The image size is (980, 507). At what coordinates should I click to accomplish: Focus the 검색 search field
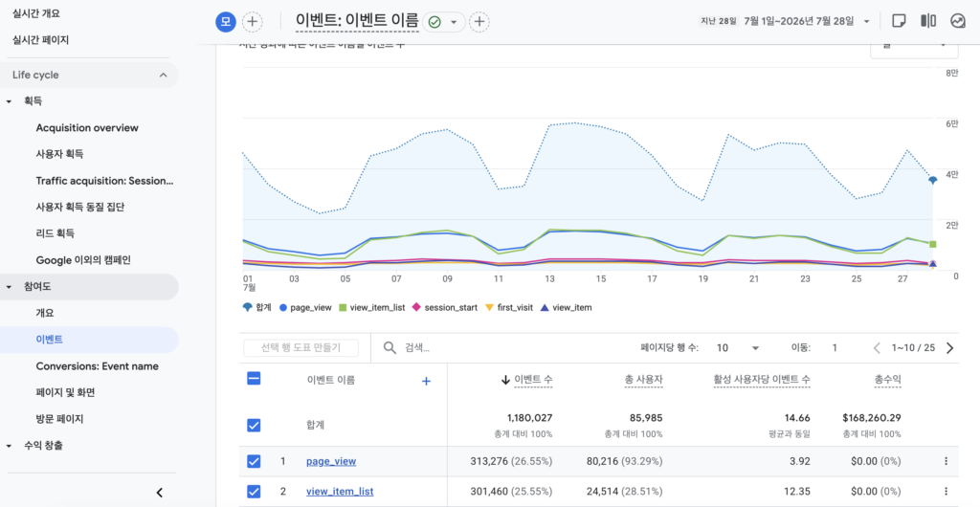pos(417,348)
